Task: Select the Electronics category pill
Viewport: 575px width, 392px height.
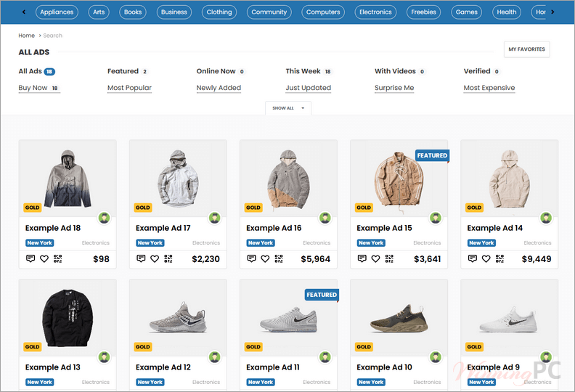Action: click(375, 12)
